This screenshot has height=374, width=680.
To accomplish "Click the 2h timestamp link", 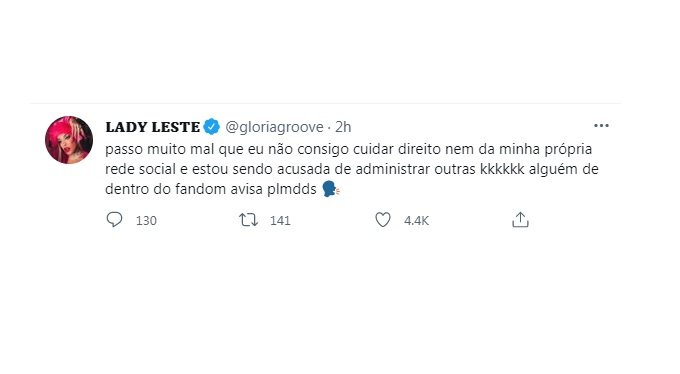I will 343,127.
